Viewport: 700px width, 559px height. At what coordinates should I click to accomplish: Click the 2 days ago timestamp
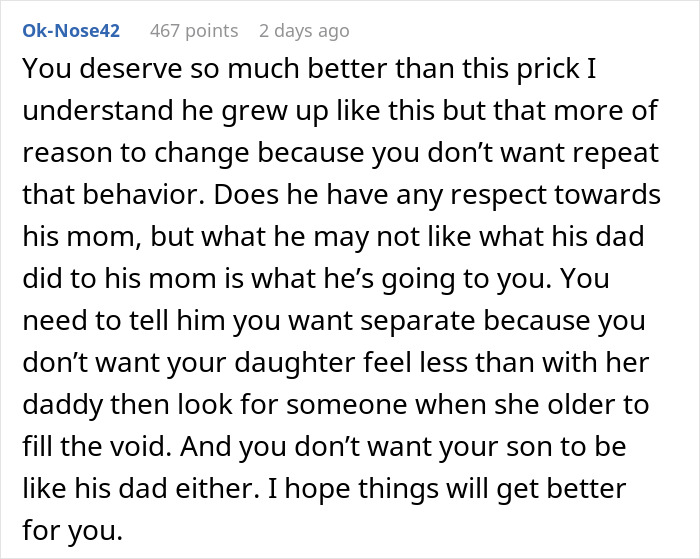pos(304,31)
